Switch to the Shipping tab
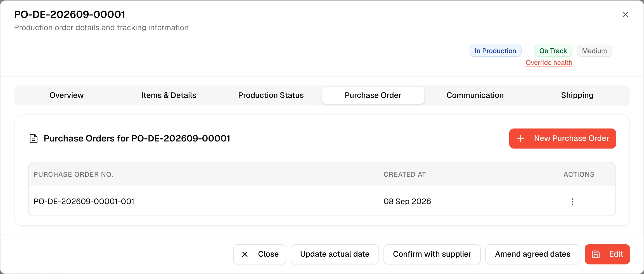 pos(577,95)
